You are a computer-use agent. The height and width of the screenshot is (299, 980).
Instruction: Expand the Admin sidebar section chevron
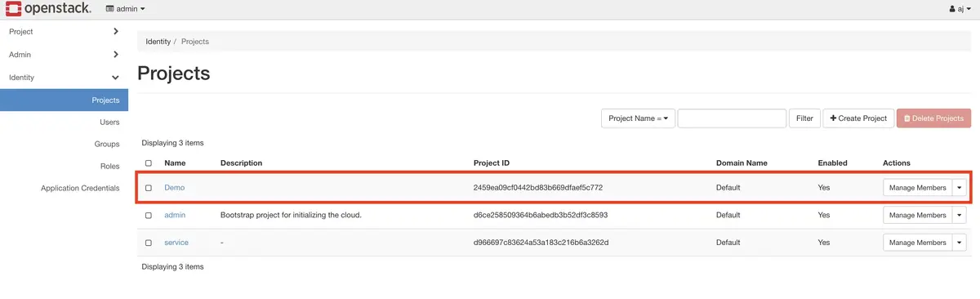[x=115, y=55]
